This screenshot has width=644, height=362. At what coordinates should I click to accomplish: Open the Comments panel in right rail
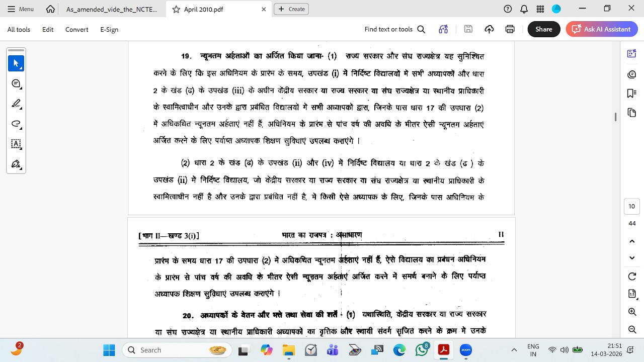click(632, 74)
